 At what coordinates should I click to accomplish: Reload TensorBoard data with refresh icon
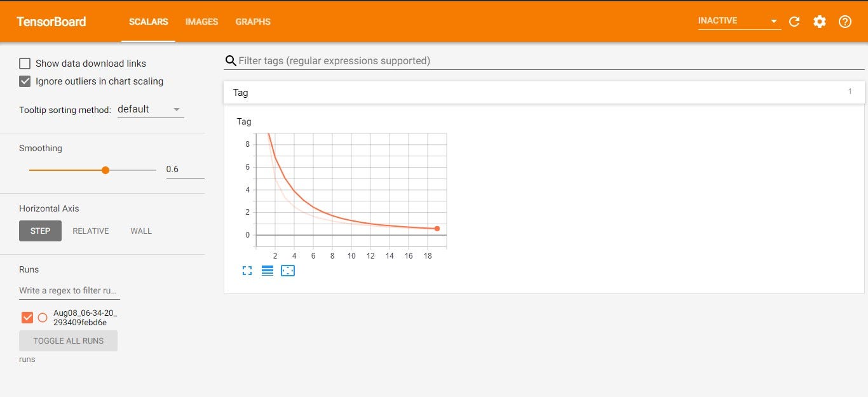tap(794, 21)
